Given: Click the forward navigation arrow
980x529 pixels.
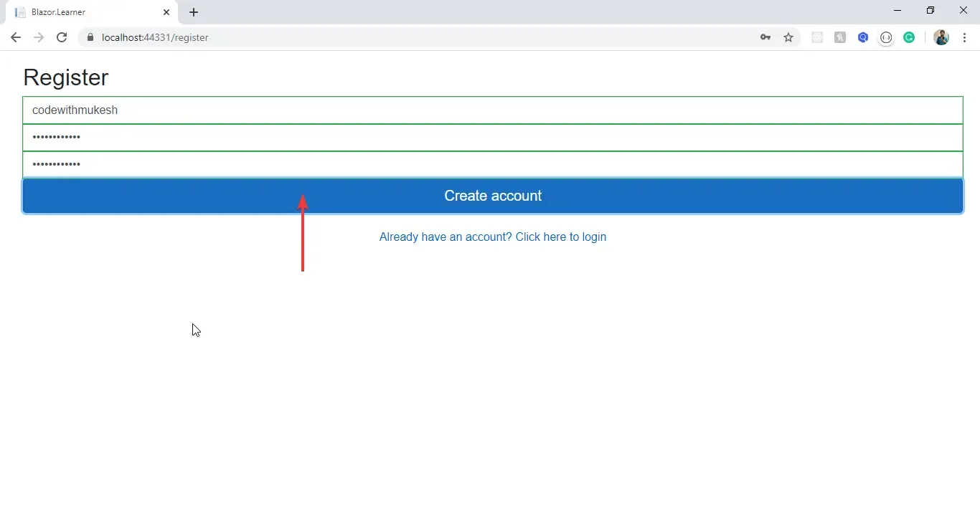Looking at the screenshot, I should [x=39, y=37].
